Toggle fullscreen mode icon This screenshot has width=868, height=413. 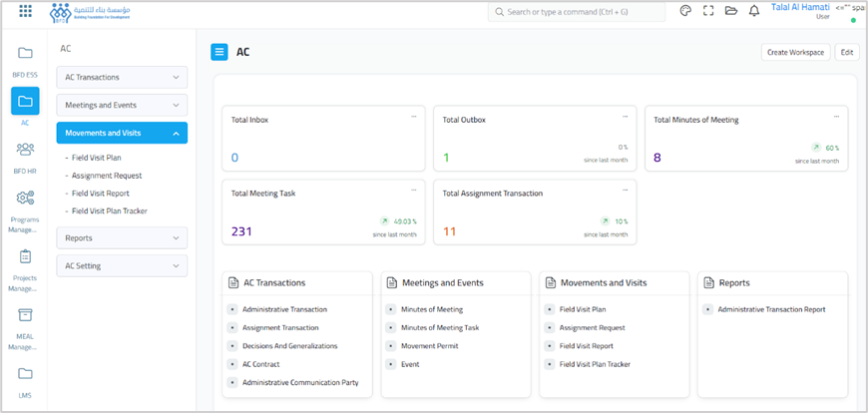pyautogui.click(x=708, y=11)
